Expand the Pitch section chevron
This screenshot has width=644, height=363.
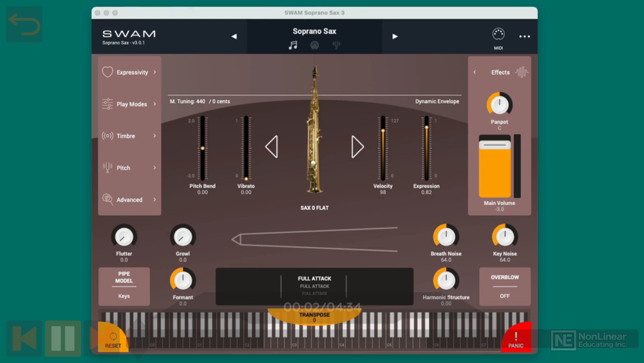pos(155,168)
